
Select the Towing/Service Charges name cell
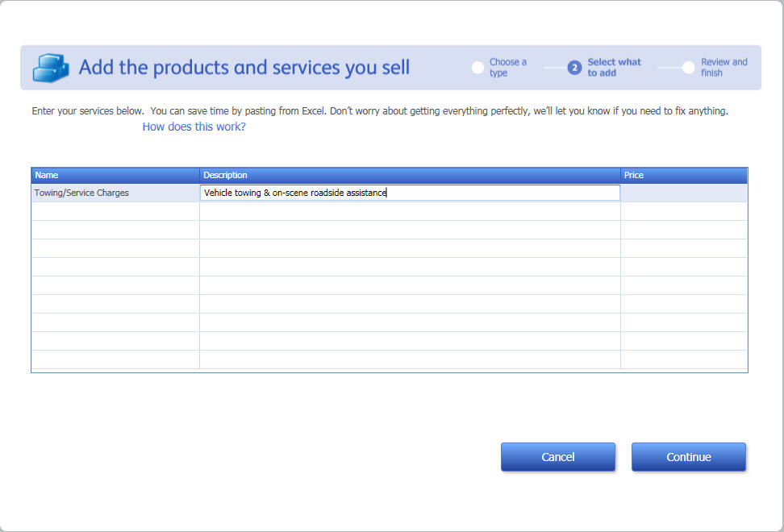[115, 193]
